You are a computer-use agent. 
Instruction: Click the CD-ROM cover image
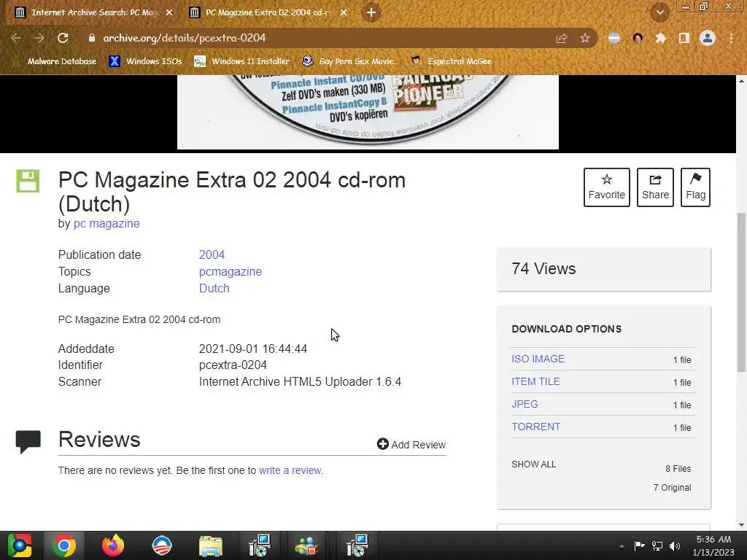pos(368,112)
